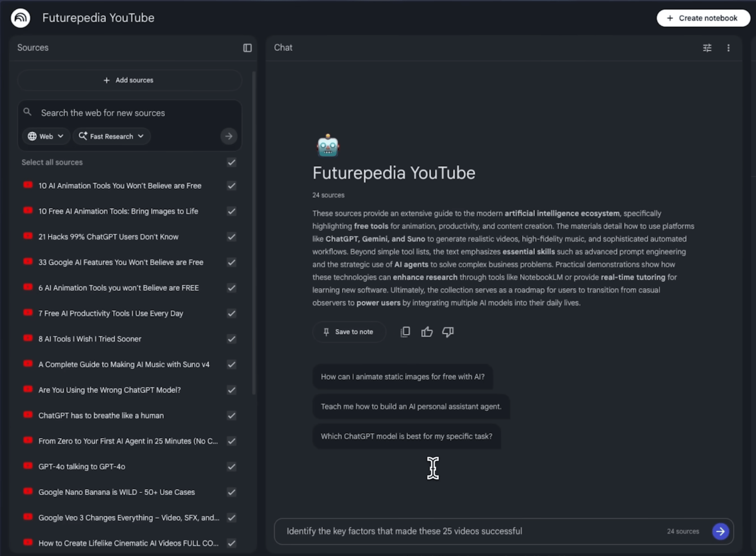756x556 pixels.
Task: Click YouTube icon for 'From Zero to Your First'
Action: [x=28, y=440]
